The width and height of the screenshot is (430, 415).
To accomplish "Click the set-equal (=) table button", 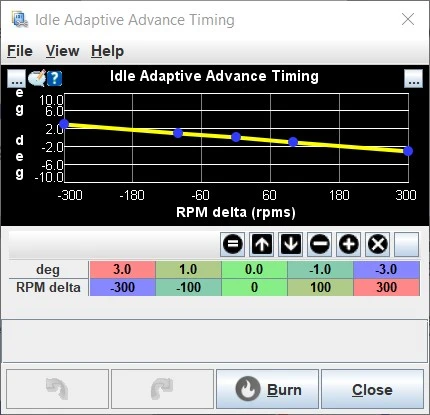I will coord(232,244).
